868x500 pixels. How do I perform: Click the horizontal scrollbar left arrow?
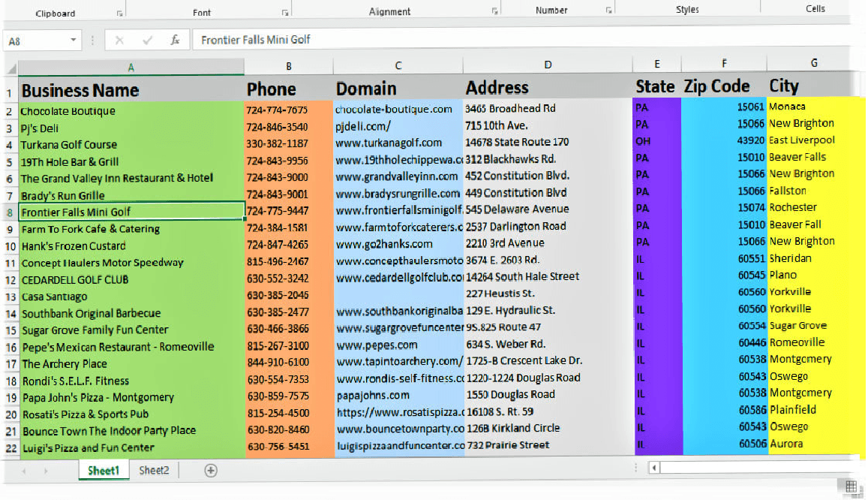point(654,468)
